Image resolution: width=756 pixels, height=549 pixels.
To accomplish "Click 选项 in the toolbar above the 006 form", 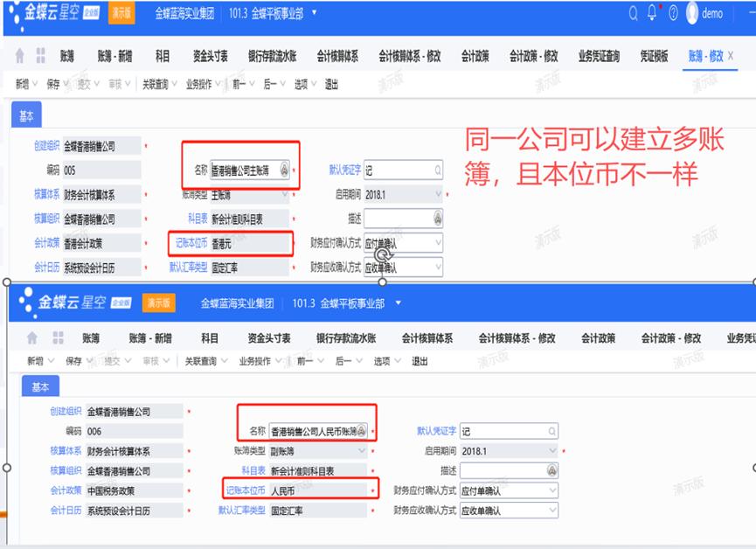I will 382,361.
